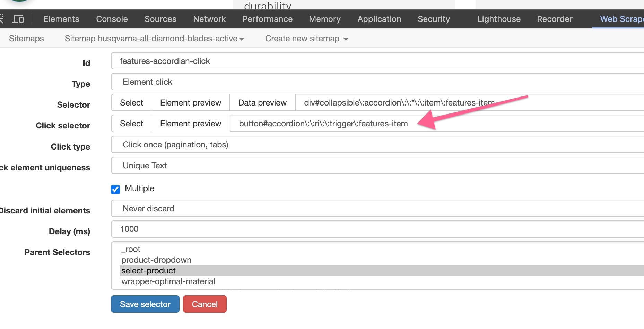Uncheck the Multiple checkbox
This screenshot has width=644, height=329.
click(115, 189)
